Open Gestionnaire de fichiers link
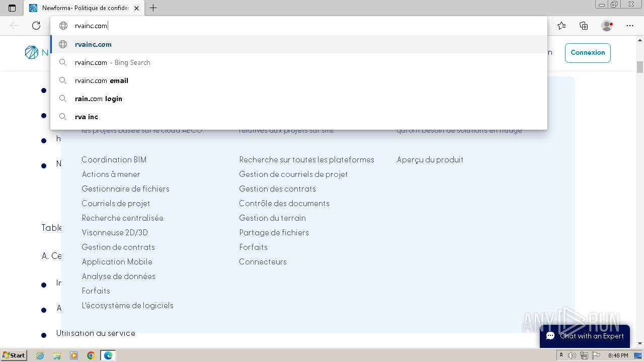 click(x=126, y=189)
